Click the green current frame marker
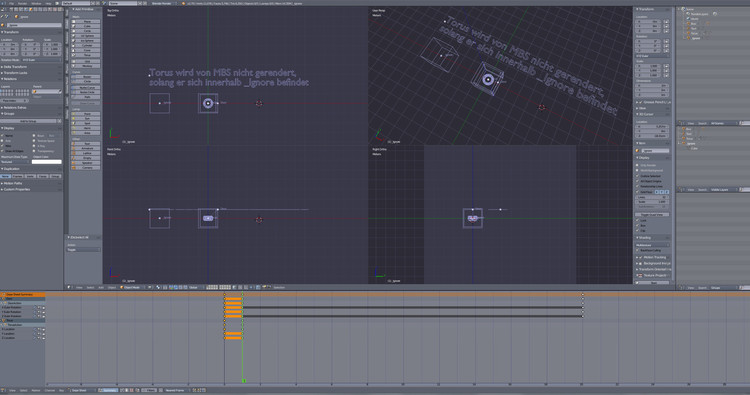 click(x=243, y=381)
